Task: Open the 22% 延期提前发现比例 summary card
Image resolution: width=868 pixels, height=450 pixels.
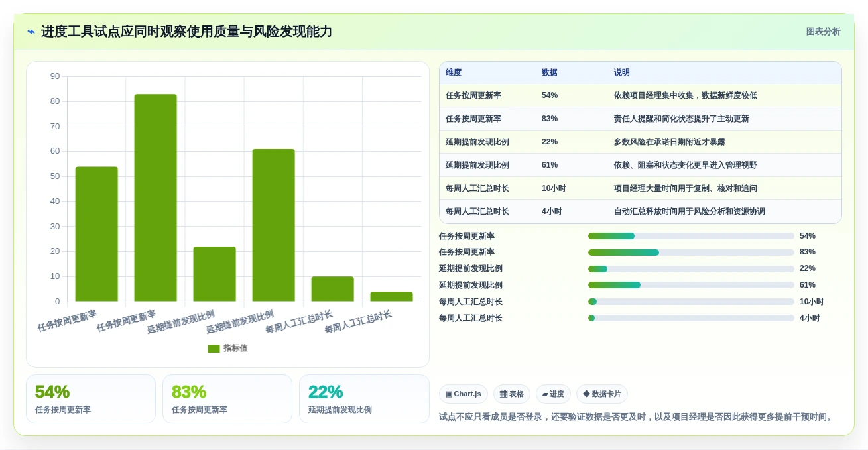Action: tap(364, 399)
